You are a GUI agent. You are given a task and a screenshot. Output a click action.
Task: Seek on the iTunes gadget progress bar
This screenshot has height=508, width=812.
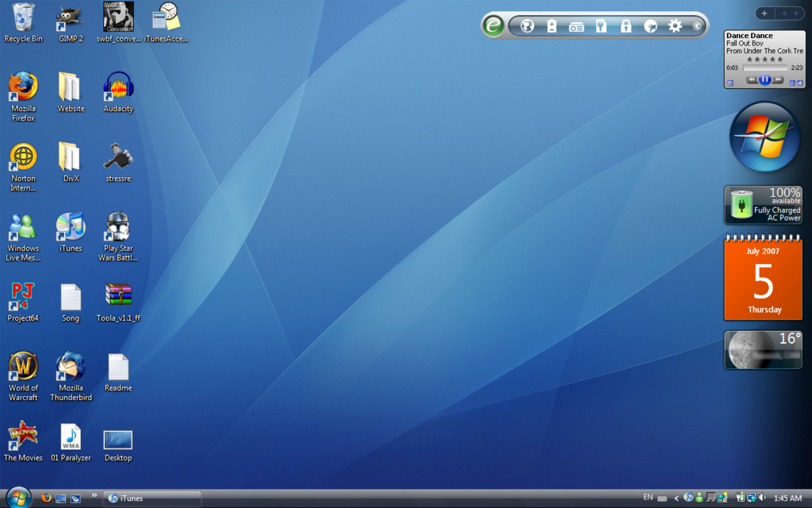click(x=765, y=68)
